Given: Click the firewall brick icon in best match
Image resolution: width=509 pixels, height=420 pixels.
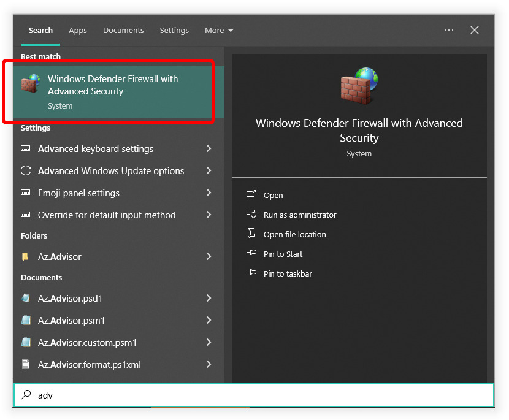Looking at the screenshot, I should pos(31,83).
